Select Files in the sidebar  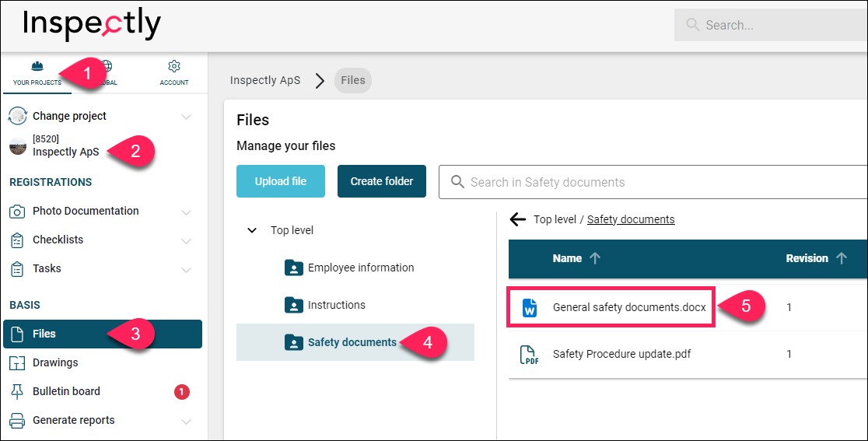coord(103,334)
